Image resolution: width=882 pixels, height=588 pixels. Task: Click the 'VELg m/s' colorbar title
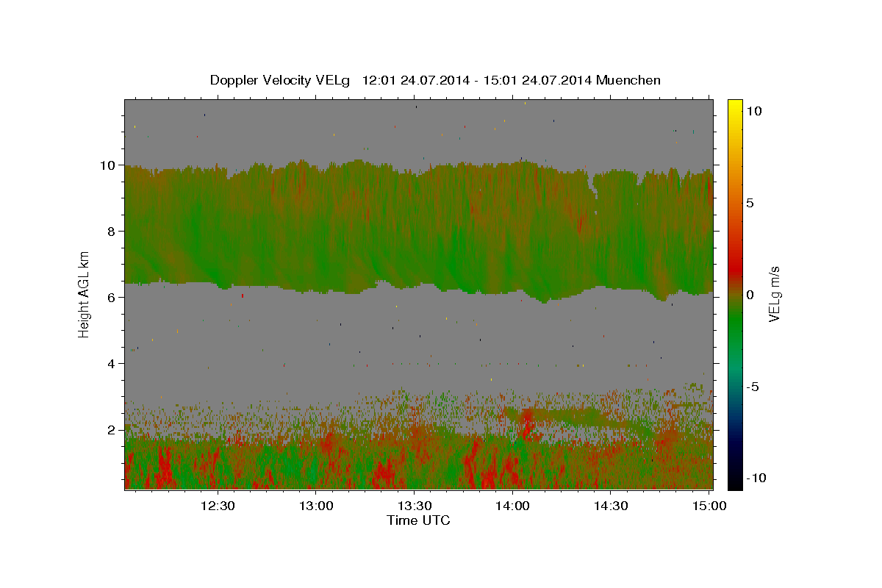775,294
